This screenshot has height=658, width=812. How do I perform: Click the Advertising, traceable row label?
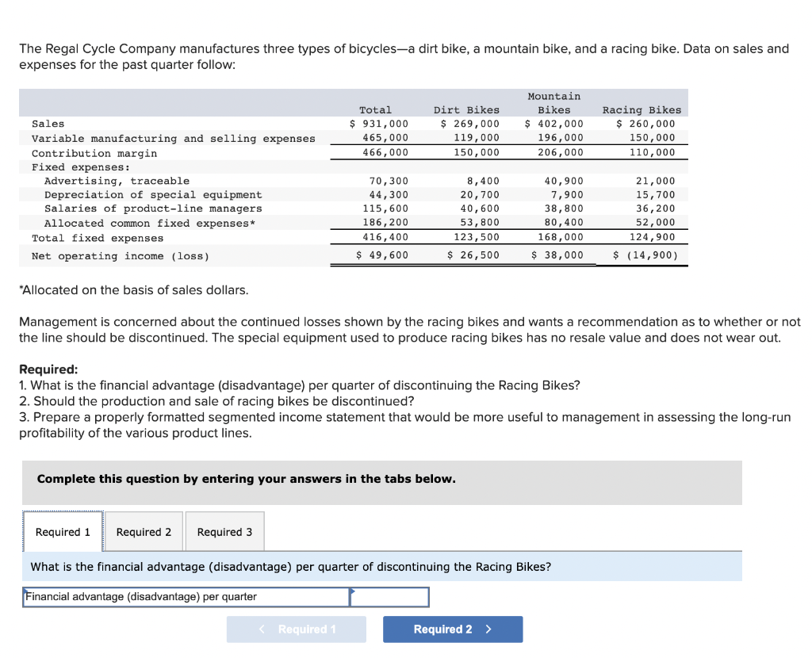pos(117,181)
